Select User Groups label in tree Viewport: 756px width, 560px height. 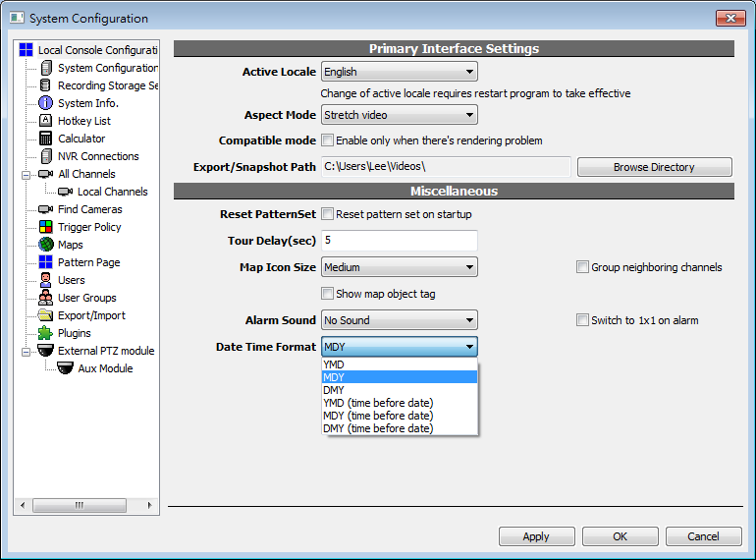pyautogui.click(x=87, y=298)
